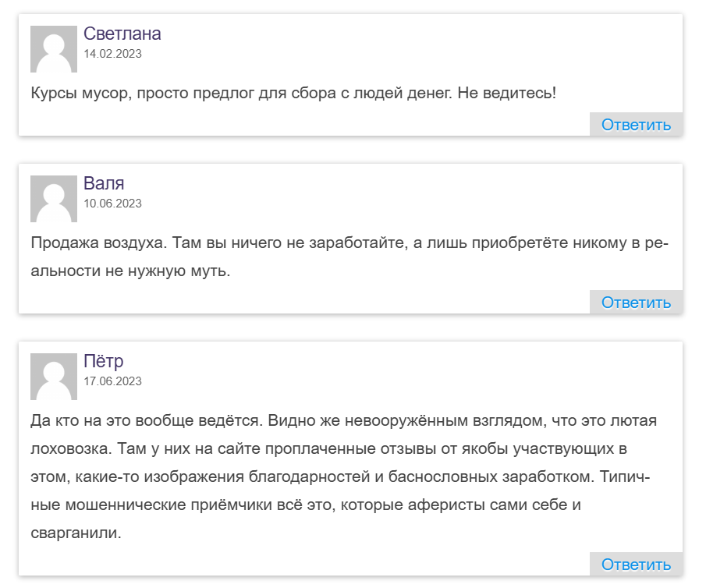Click Светлана's avatar placeholder icon
This screenshot has height=588, width=706.
[54, 49]
